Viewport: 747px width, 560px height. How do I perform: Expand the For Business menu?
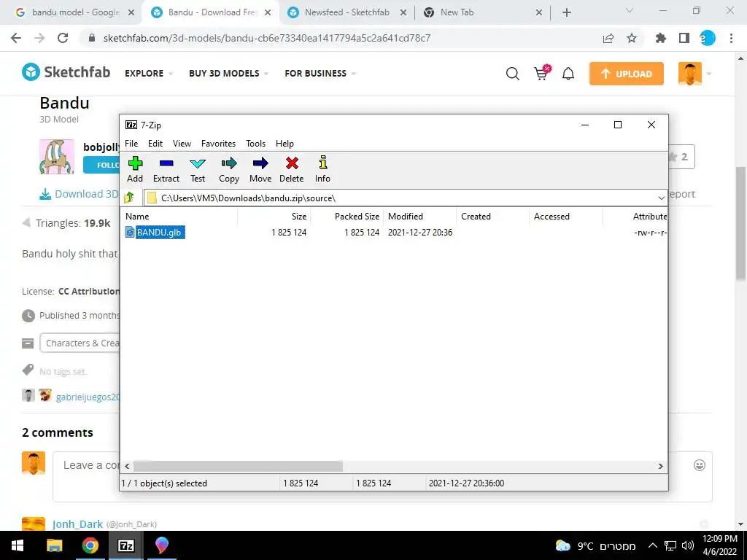pyautogui.click(x=320, y=74)
